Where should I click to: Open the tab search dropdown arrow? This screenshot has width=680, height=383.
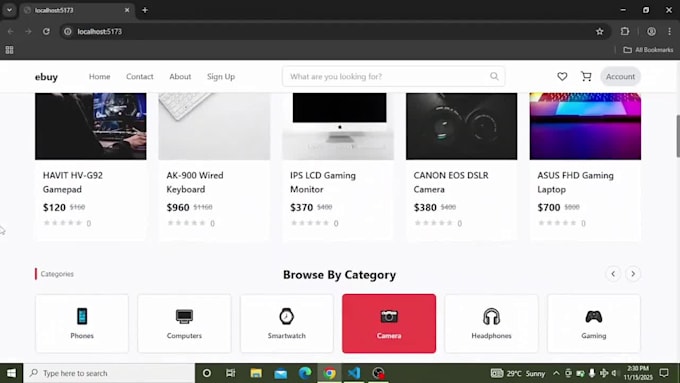(9, 10)
